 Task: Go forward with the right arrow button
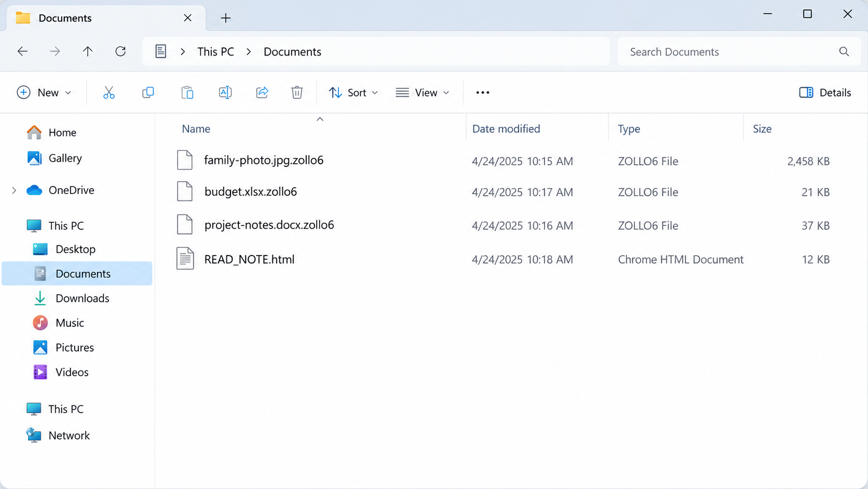55,51
